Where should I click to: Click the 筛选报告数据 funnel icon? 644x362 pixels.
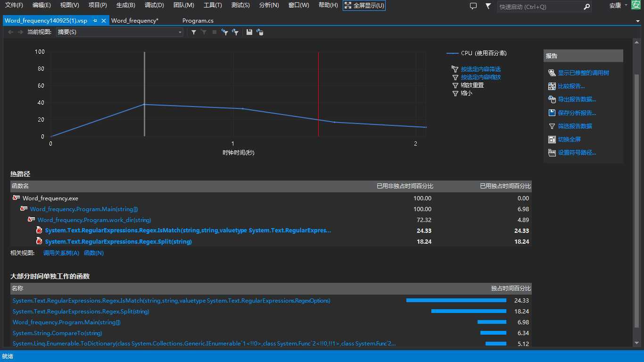click(552, 126)
